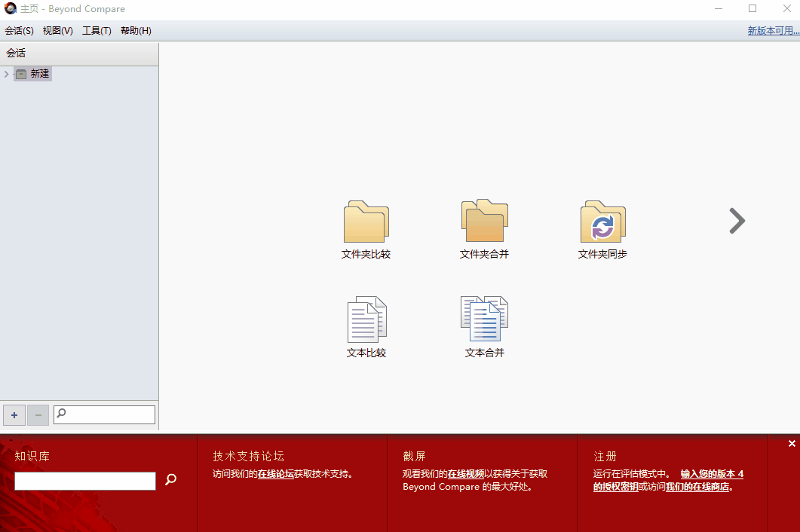Viewport: 800px width, 532px height.
Task: Open the 在线视频 videos link
Action: tap(465, 474)
